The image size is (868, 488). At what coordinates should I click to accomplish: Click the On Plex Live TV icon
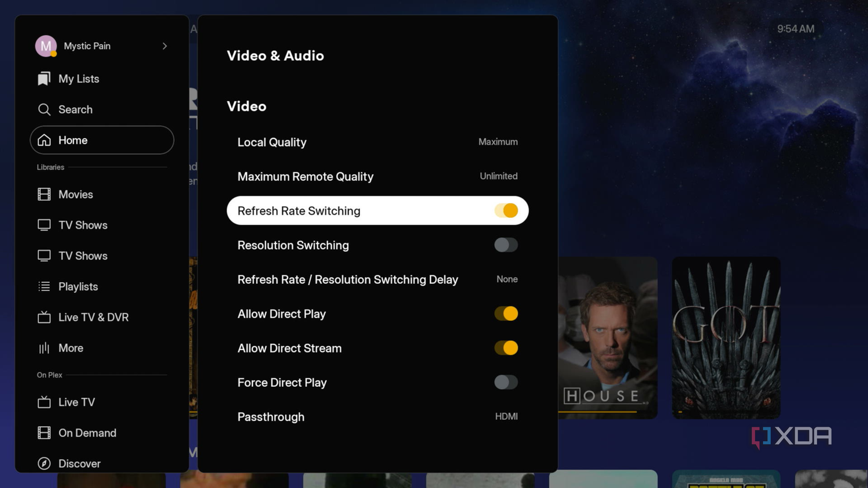(x=44, y=402)
